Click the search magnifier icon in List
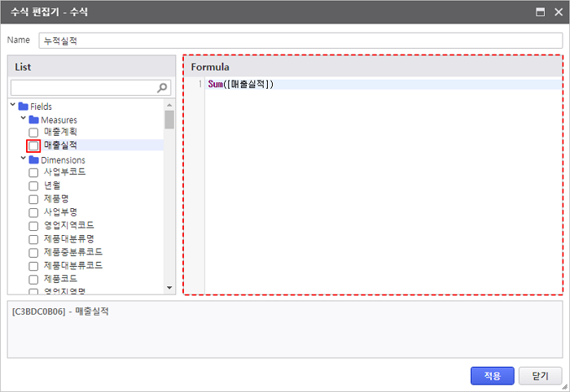 (x=162, y=88)
